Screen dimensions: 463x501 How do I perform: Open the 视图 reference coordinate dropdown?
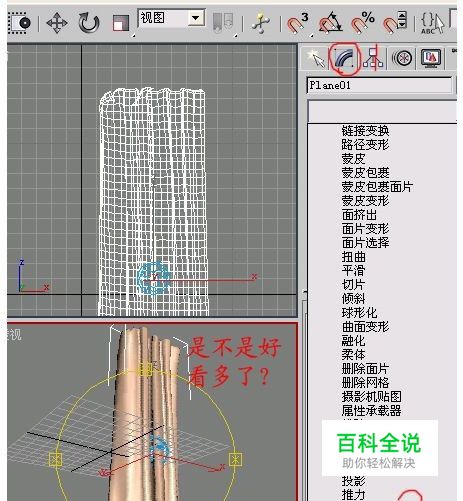[x=171, y=18]
